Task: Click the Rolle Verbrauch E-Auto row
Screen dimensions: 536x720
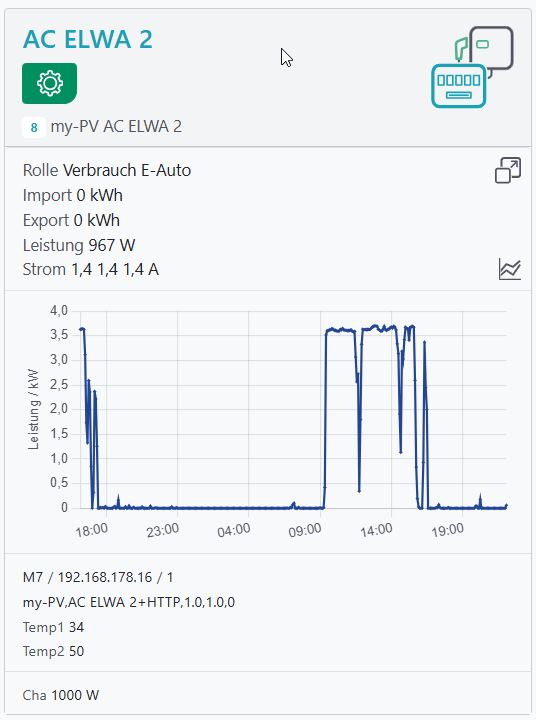Action: 107,170
